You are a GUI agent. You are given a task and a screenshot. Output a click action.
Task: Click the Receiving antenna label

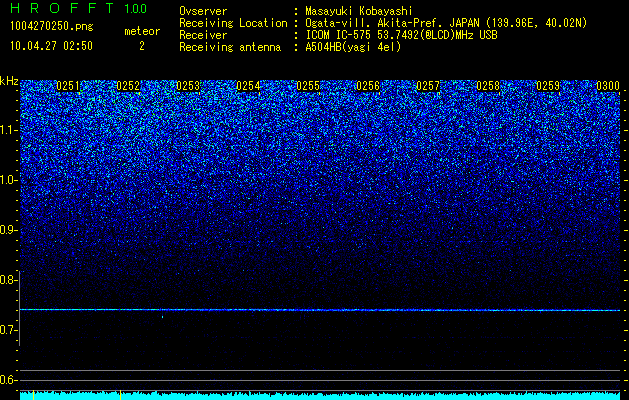pyautogui.click(x=230, y=47)
